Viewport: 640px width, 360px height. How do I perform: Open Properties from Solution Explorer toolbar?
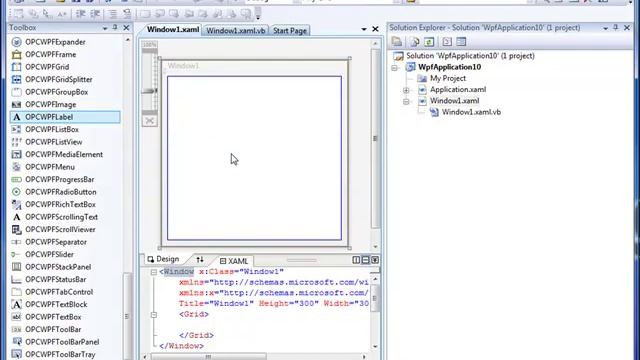point(397,42)
